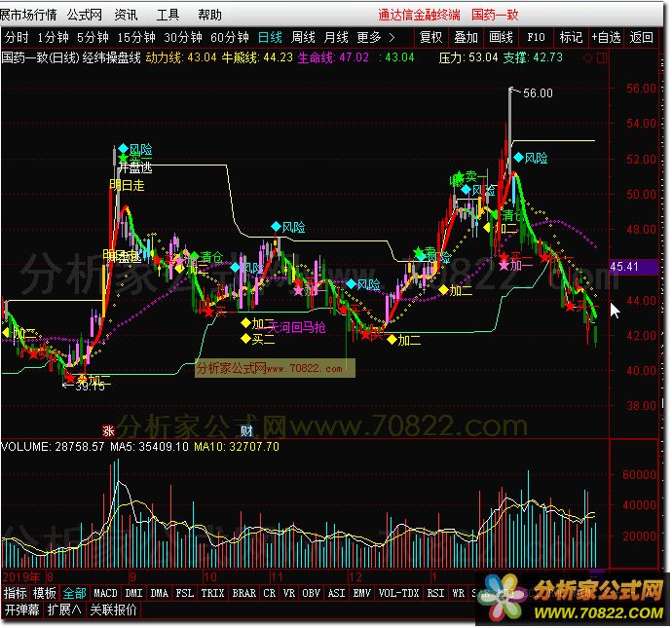Click the 生命线: 47.02 value

coord(333,57)
